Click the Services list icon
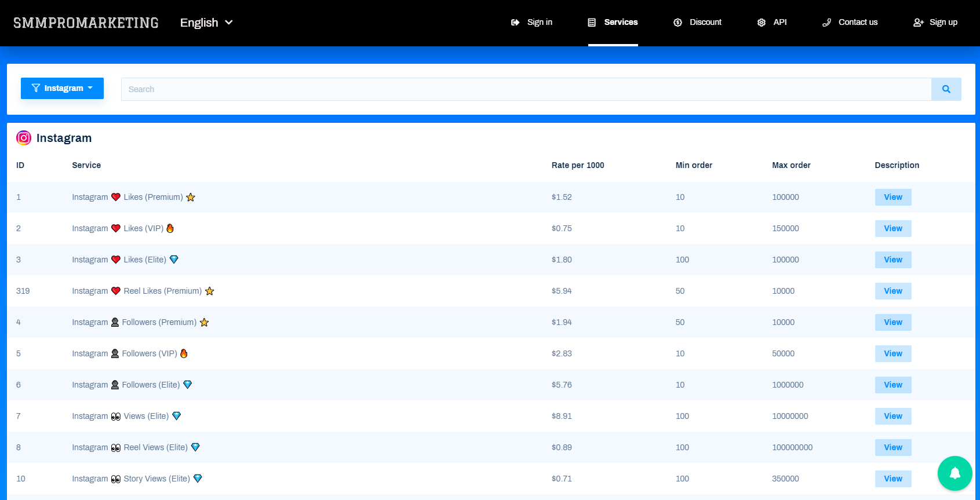Screen dimensions: 980x500 tap(592, 23)
